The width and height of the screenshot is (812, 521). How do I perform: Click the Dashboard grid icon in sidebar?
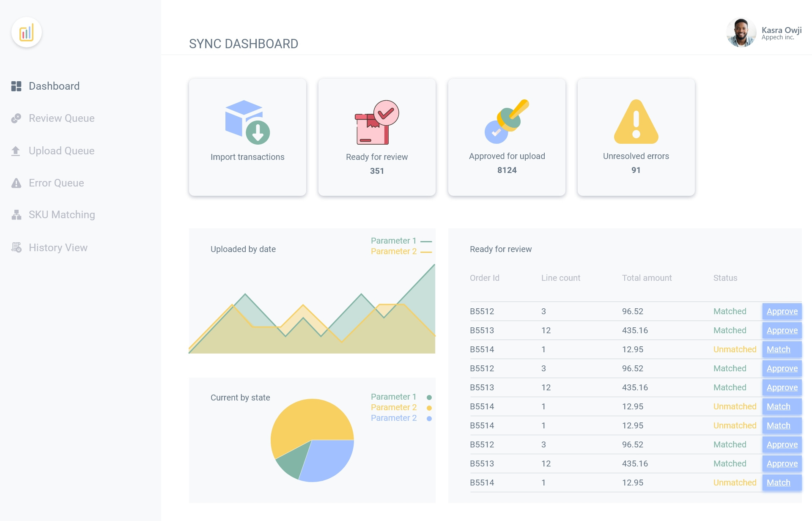click(16, 86)
